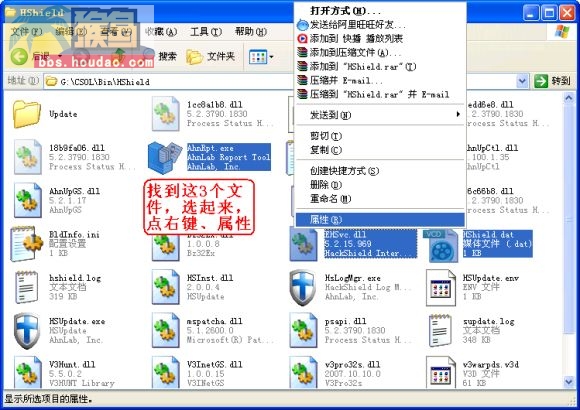Click the scroll down arrow of file list
Image resolution: width=580 pixels, height=410 pixels.
point(569,382)
